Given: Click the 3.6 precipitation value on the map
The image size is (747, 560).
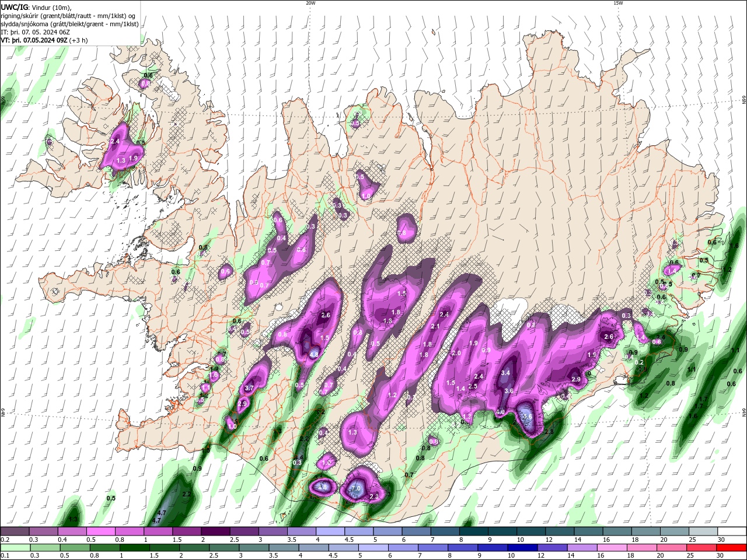Looking at the screenshot, I should click(x=509, y=391).
